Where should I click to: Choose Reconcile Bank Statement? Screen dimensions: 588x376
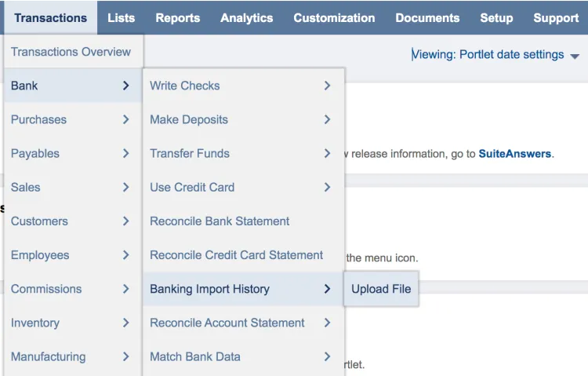click(243, 221)
